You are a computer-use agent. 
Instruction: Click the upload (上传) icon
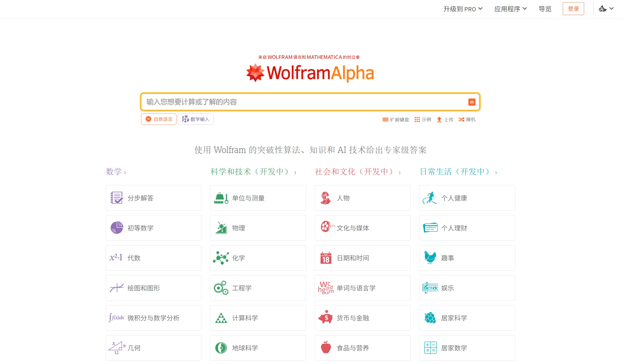pos(439,120)
